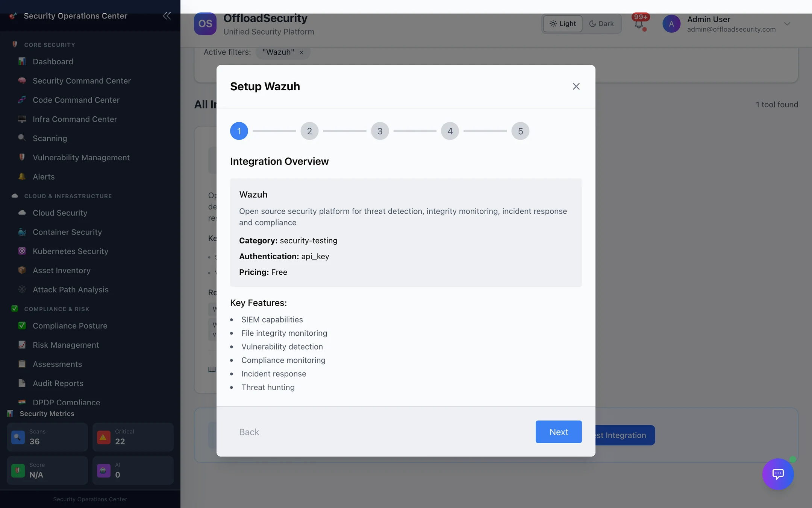Click the Kubernetes Security icon

(x=22, y=251)
